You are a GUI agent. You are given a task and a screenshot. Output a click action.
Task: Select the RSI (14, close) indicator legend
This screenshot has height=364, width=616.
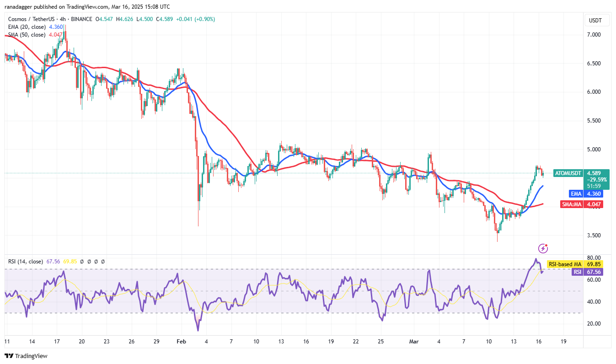(x=25, y=262)
